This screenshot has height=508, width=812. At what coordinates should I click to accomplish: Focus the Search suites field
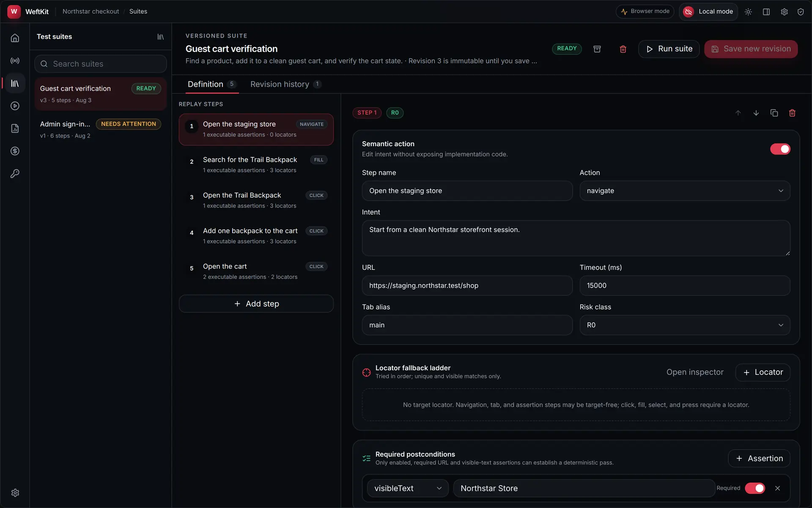[101, 64]
